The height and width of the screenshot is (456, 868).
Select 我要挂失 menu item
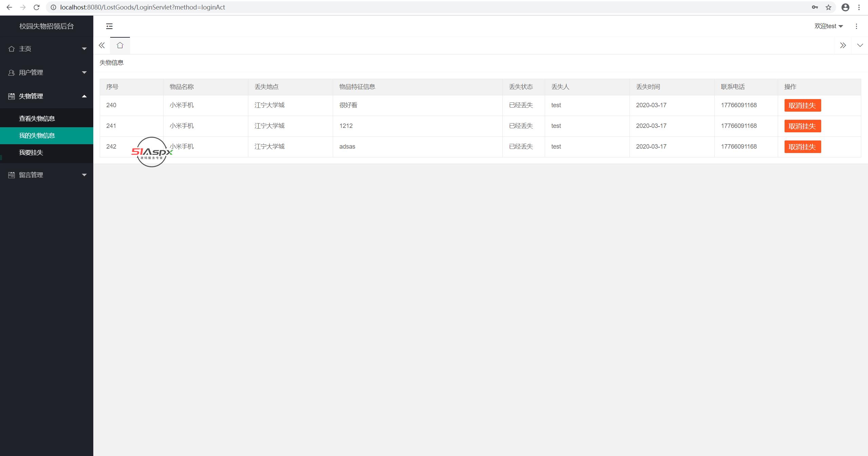pos(31,152)
